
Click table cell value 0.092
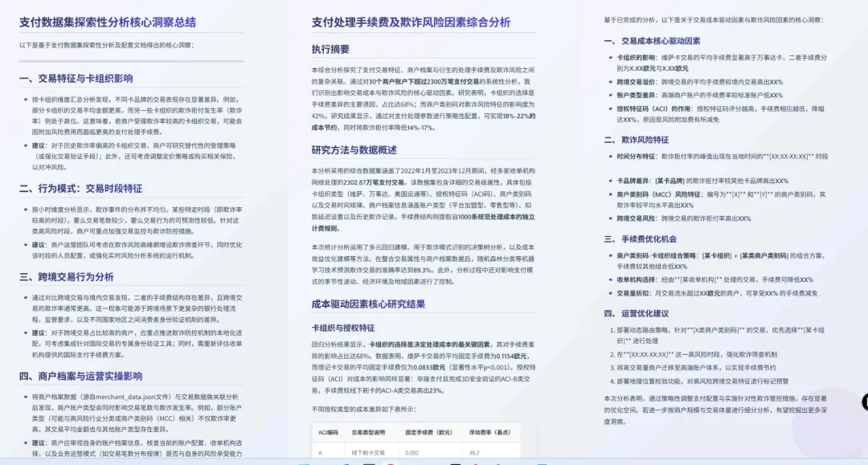pyautogui.click(x=411, y=452)
